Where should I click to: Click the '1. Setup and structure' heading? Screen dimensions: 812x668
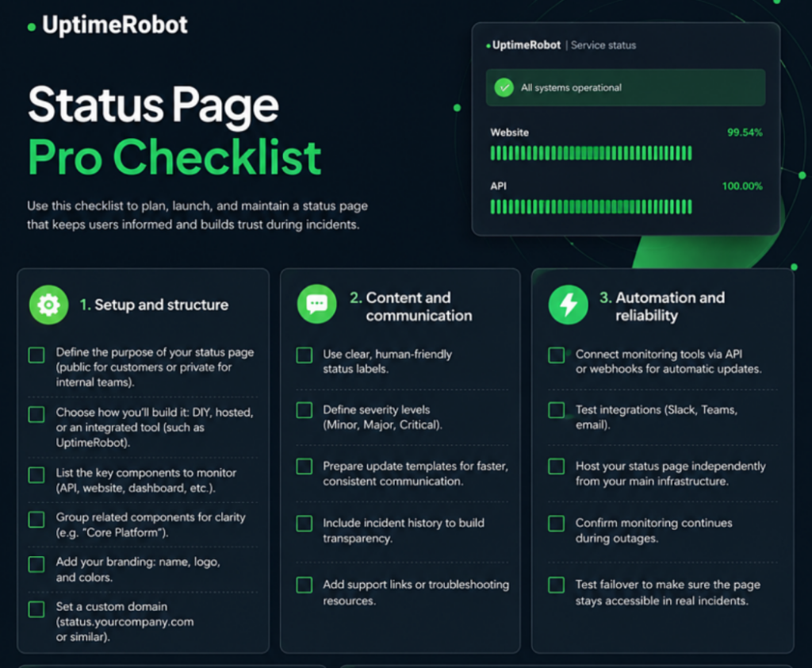point(154,305)
